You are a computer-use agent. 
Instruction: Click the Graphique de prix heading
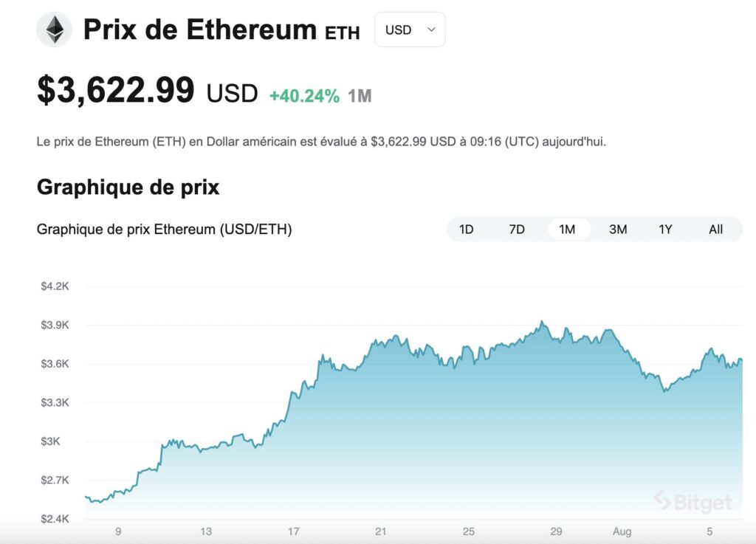point(128,187)
